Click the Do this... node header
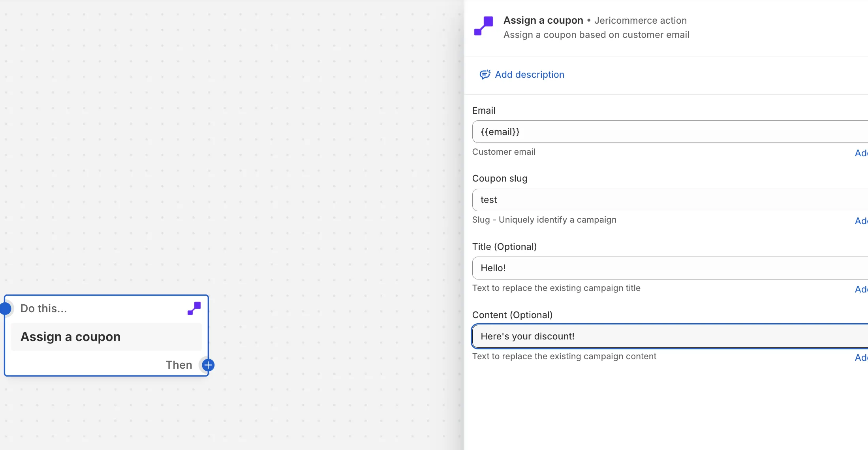The width and height of the screenshot is (868, 450). click(x=44, y=308)
